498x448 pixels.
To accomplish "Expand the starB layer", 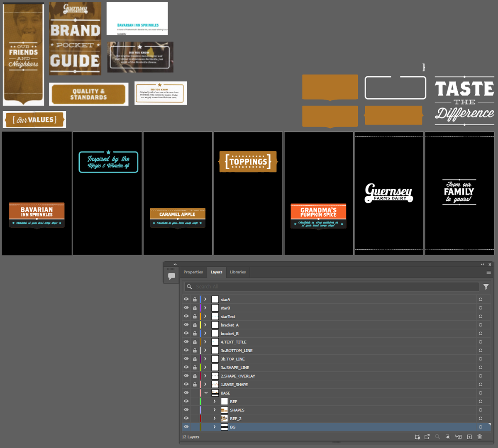I will [x=205, y=308].
